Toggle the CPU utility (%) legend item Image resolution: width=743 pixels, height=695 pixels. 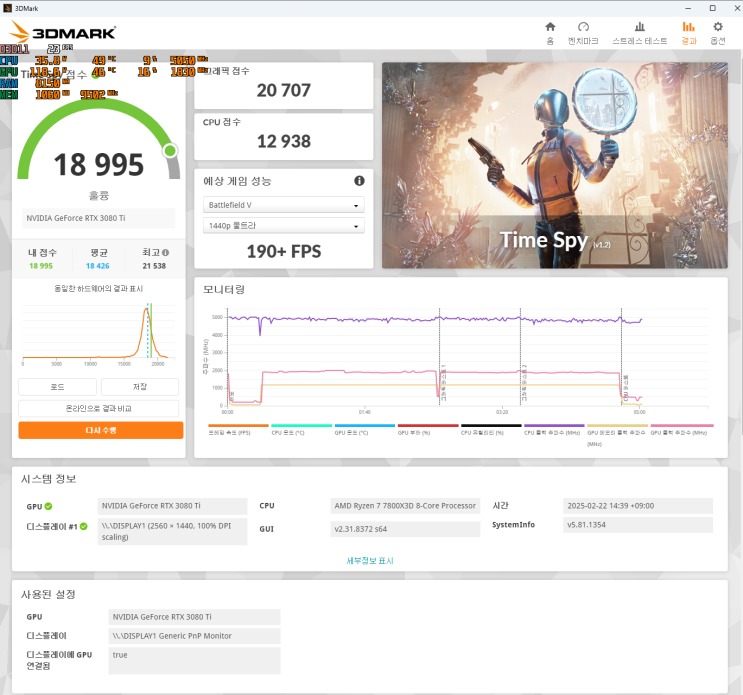491,430
